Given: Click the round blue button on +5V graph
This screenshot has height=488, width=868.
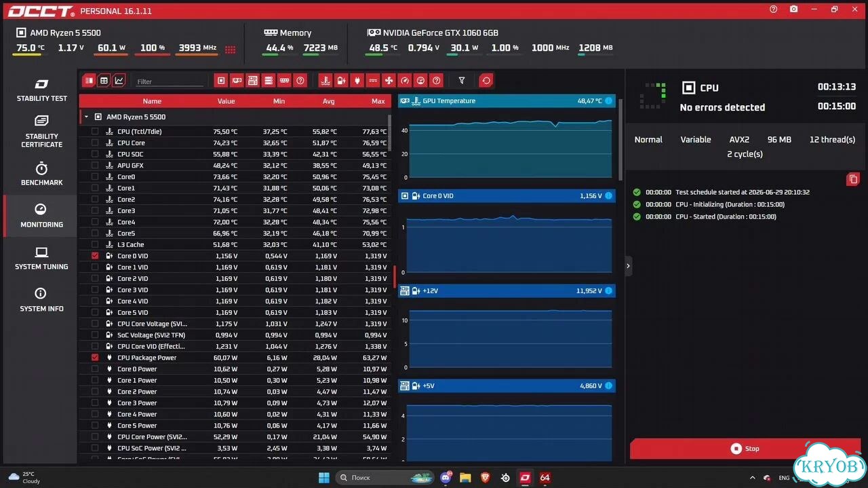Looking at the screenshot, I should coord(608,386).
